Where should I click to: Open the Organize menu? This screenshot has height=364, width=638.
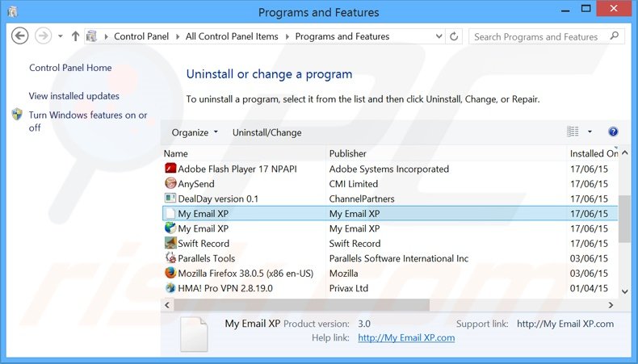195,132
